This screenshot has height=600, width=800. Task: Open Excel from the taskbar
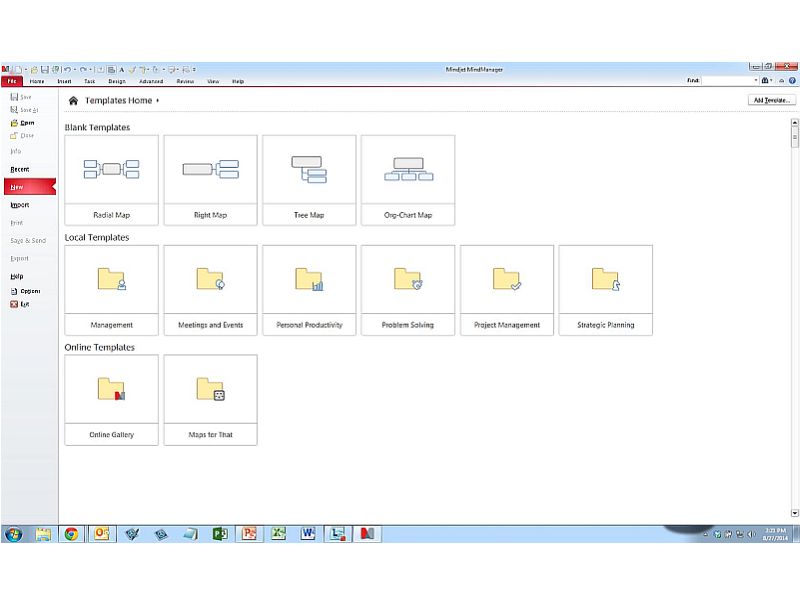(278, 534)
